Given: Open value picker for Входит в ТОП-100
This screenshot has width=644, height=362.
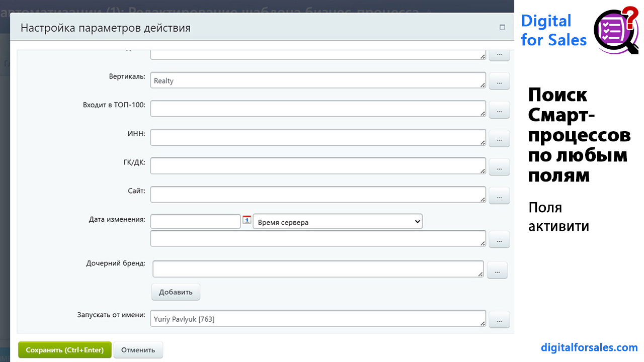Looking at the screenshot, I should (x=499, y=110).
